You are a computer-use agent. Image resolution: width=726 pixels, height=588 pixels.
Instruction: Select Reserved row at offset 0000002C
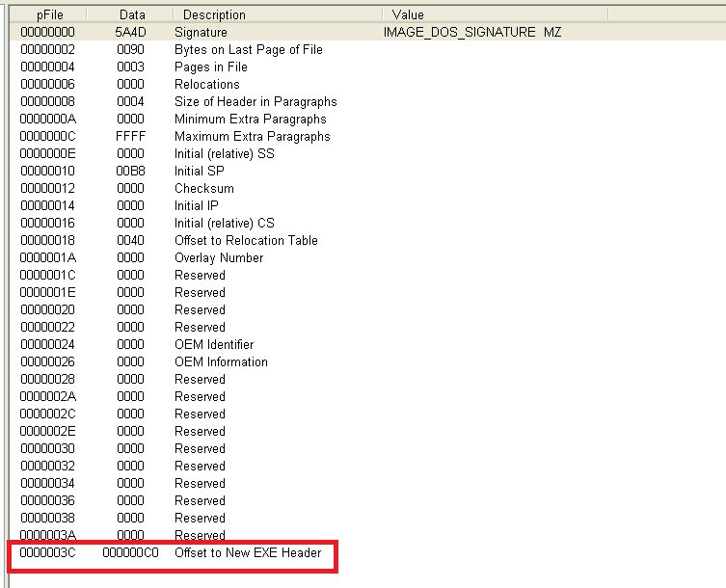click(x=200, y=414)
